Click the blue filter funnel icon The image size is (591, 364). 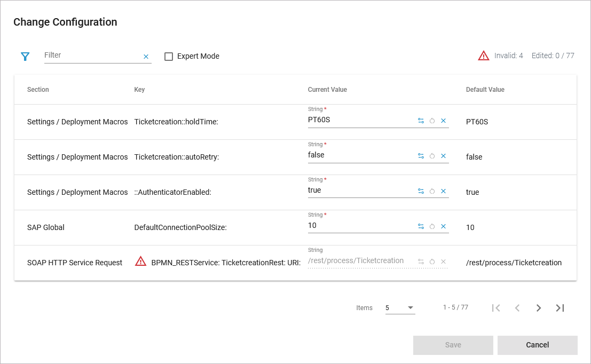25,57
